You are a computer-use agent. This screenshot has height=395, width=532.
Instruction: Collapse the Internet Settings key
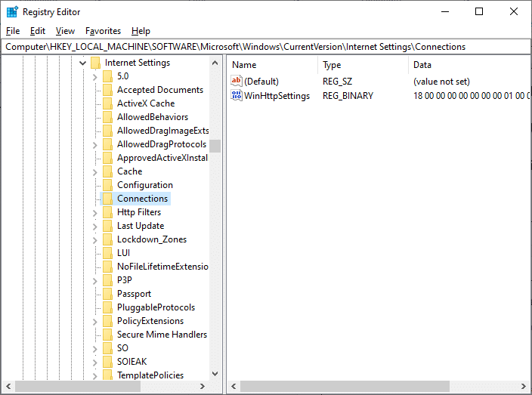tap(82, 63)
